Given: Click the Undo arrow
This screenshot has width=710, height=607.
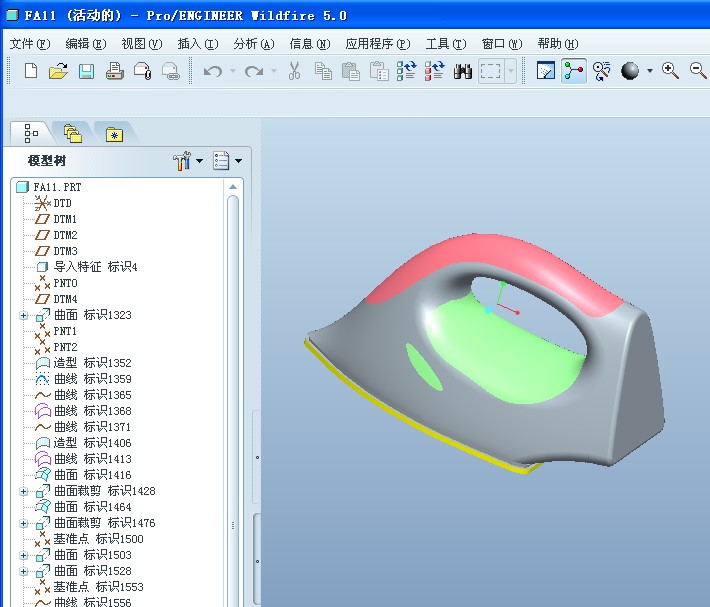Looking at the screenshot, I should pos(213,71).
